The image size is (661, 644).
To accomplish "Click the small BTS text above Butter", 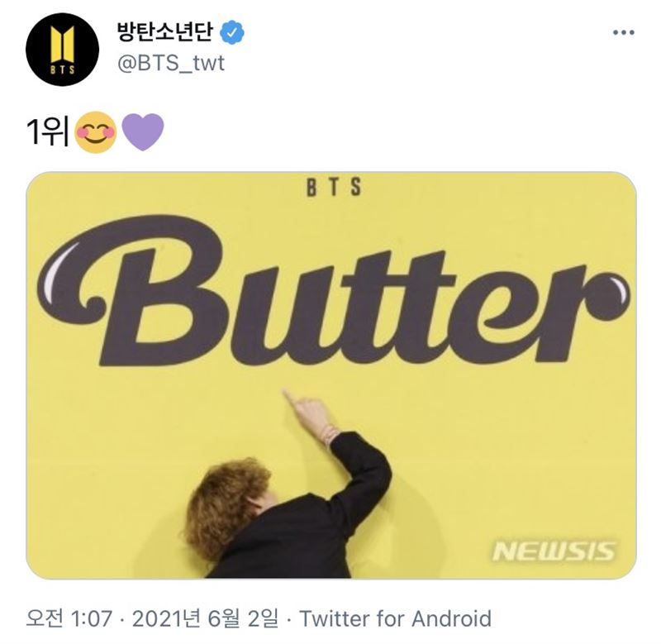I will coord(334,187).
